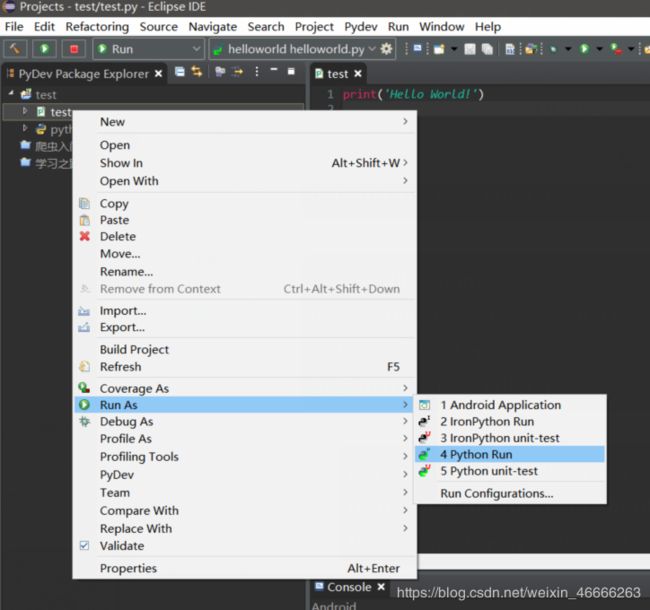650x610 pixels.
Task: Open the Package Explorer View Menu (three dots)
Action: (x=257, y=72)
